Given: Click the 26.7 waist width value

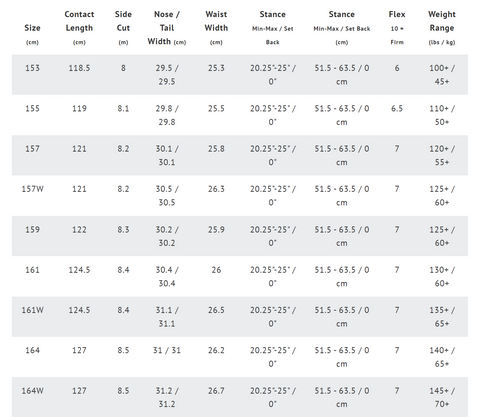Looking at the screenshot, I should [216, 391].
